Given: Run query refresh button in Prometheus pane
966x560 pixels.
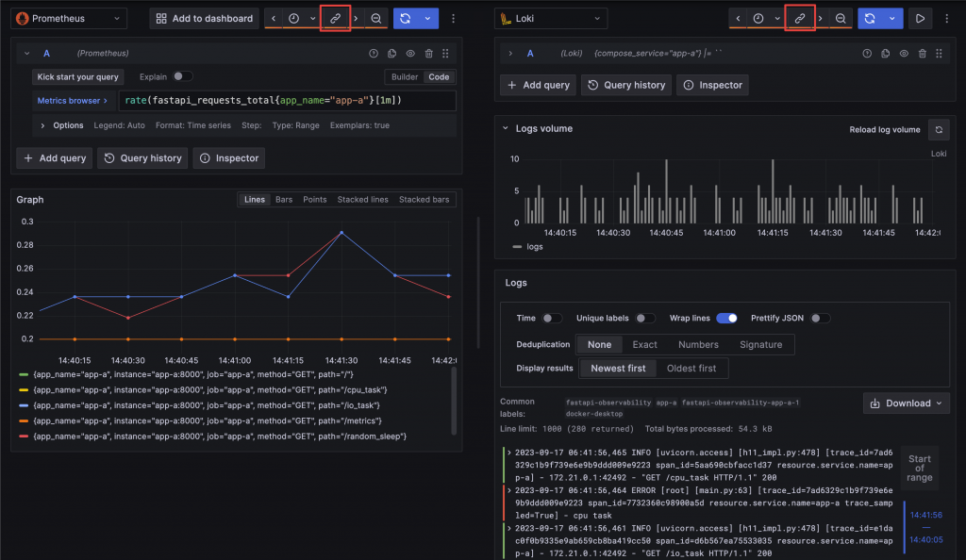Looking at the screenshot, I should pos(406,19).
